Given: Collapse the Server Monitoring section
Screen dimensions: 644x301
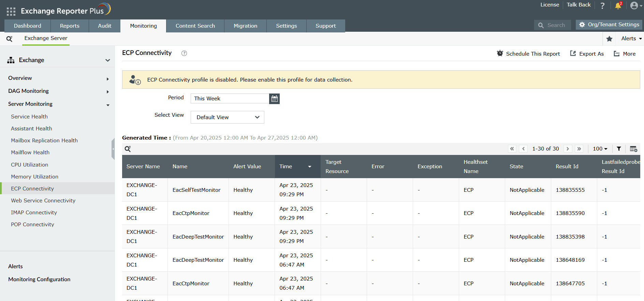Looking at the screenshot, I should click(x=108, y=105).
